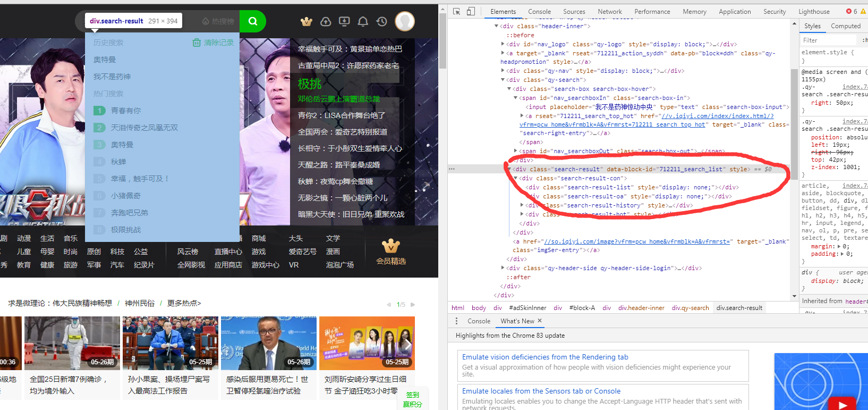Click the cloud upload icon in header
The width and height of the screenshot is (868, 410).
click(326, 21)
